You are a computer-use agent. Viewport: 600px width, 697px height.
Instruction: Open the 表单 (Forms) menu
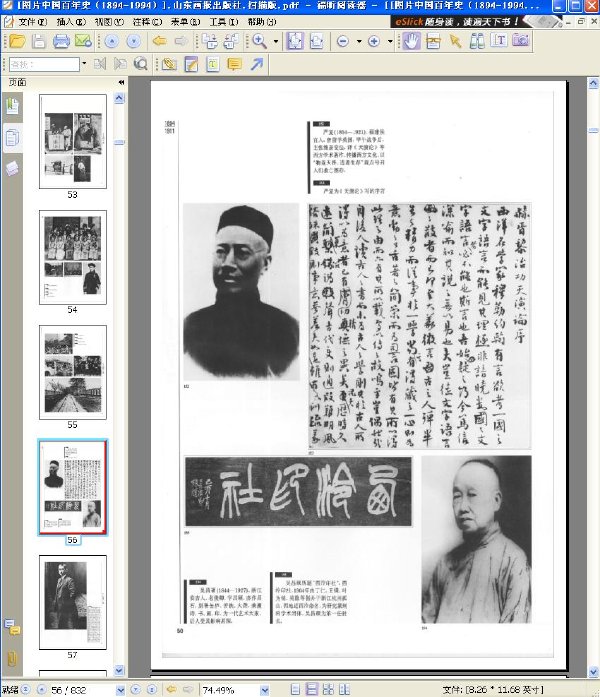[x=185, y=21]
